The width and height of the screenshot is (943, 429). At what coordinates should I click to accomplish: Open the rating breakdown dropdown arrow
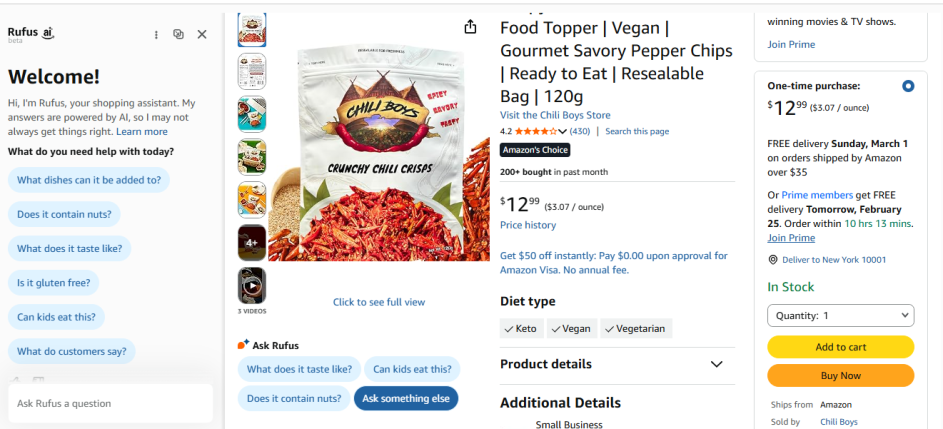[564, 132]
